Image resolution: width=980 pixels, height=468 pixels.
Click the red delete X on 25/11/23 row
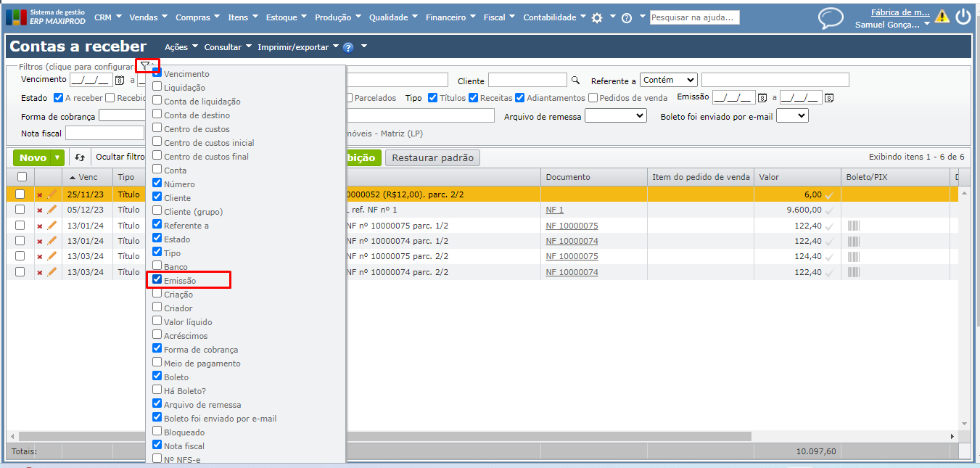tap(40, 195)
